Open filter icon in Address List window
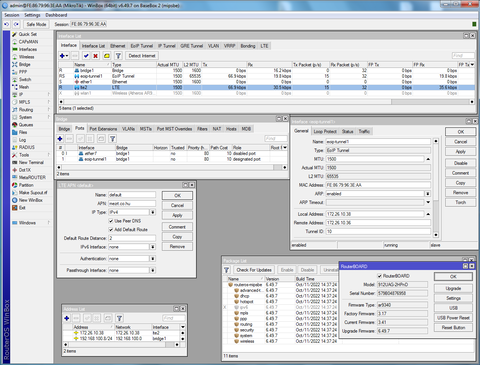Screen dimensions: 480x365 point(119,318)
